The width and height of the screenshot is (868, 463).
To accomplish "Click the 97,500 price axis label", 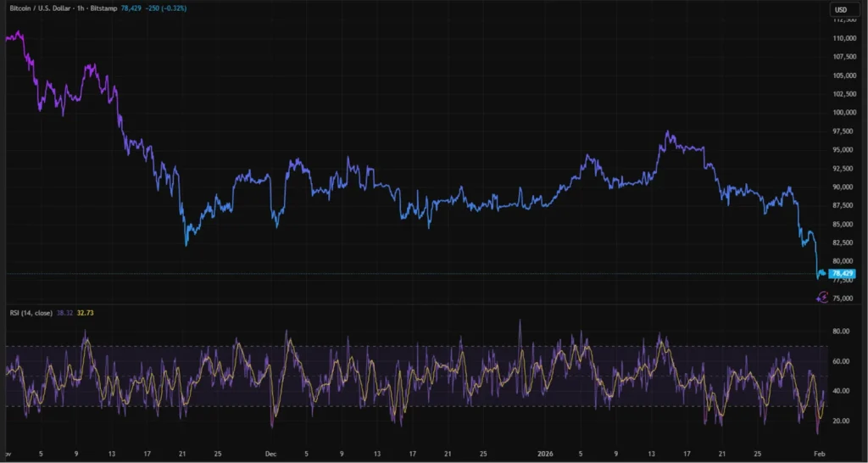I will point(845,131).
